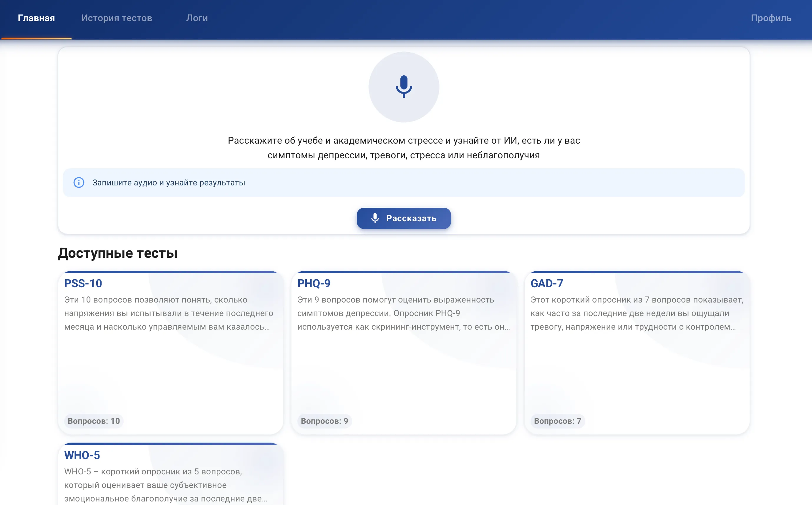This screenshot has width=812, height=505.
Task: Click the Вопросов: 10 badge
Action: coord(94,421)
